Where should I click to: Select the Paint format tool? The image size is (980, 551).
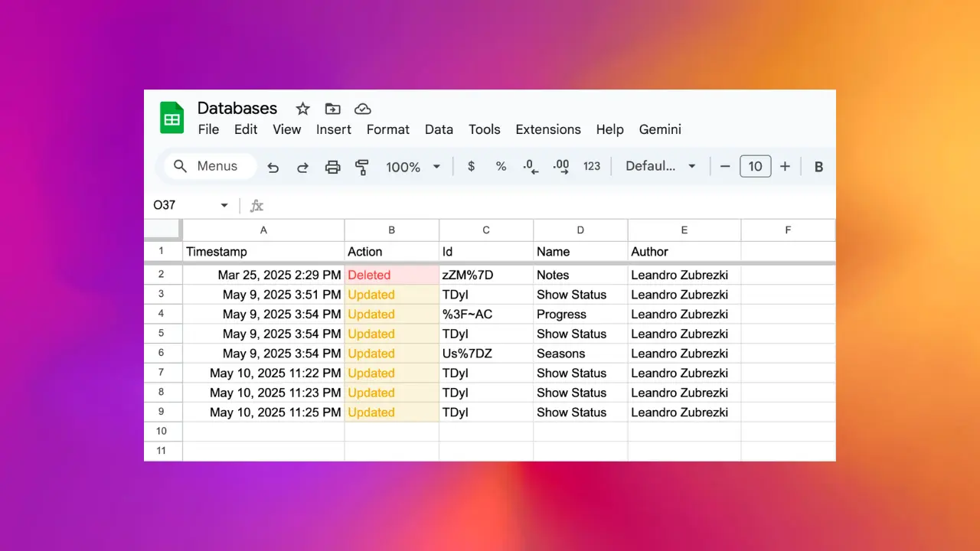[361, 166]
